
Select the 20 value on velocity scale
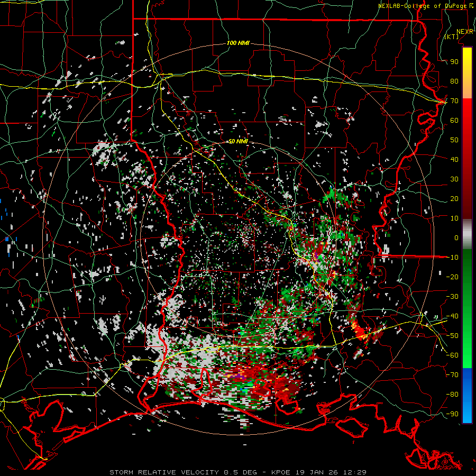pyautogui.click(x=454, y=199)
